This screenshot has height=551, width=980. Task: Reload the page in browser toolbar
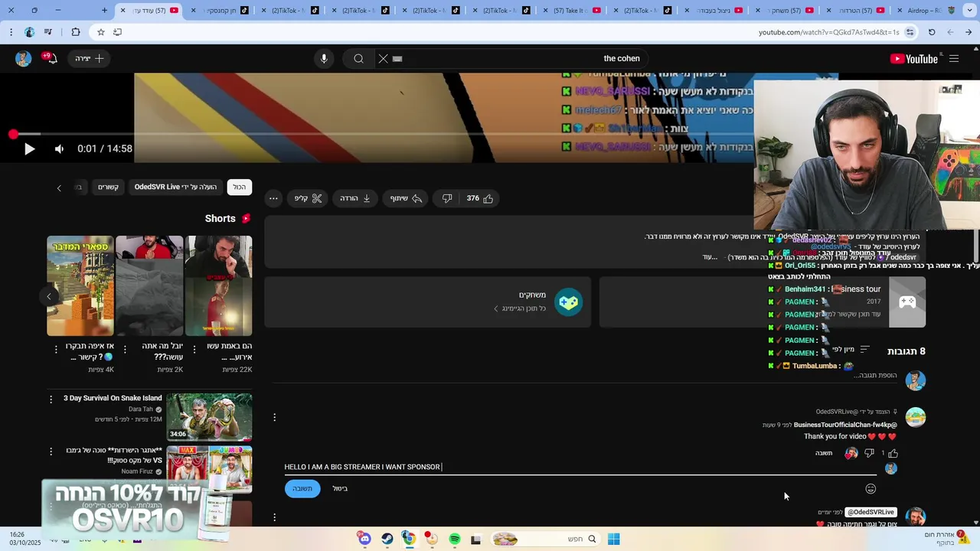tap(932, 32)
